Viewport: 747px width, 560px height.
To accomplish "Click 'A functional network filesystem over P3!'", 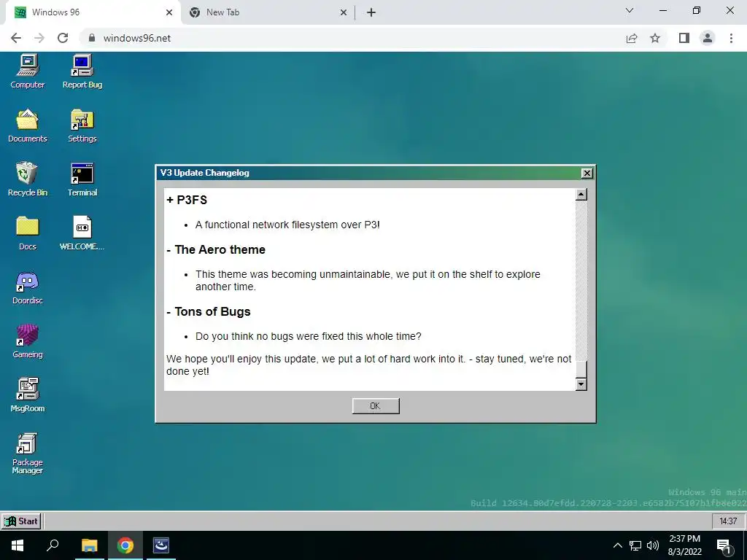I will tap(287, 225).
